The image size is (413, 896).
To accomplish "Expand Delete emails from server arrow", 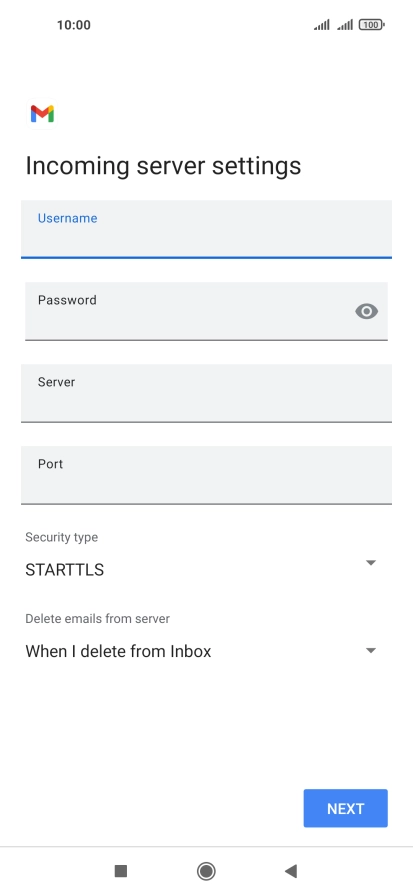I will pos(371,650).
